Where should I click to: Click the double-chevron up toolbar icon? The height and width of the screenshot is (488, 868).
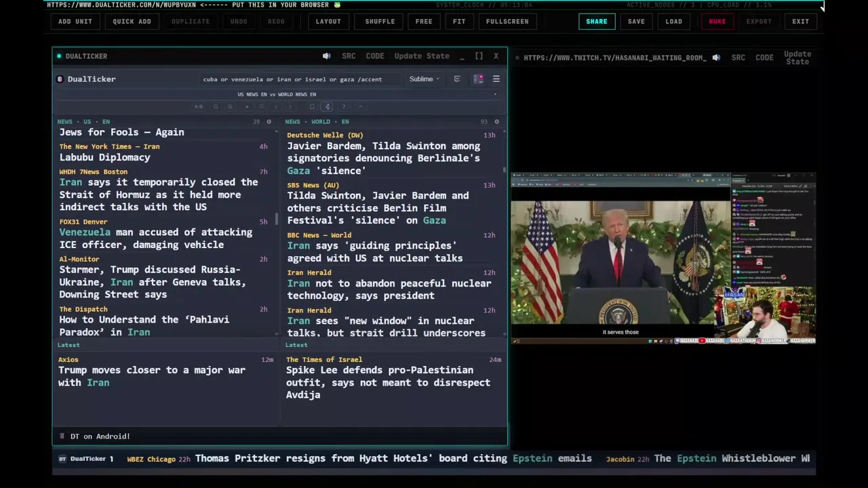point(262,106)
